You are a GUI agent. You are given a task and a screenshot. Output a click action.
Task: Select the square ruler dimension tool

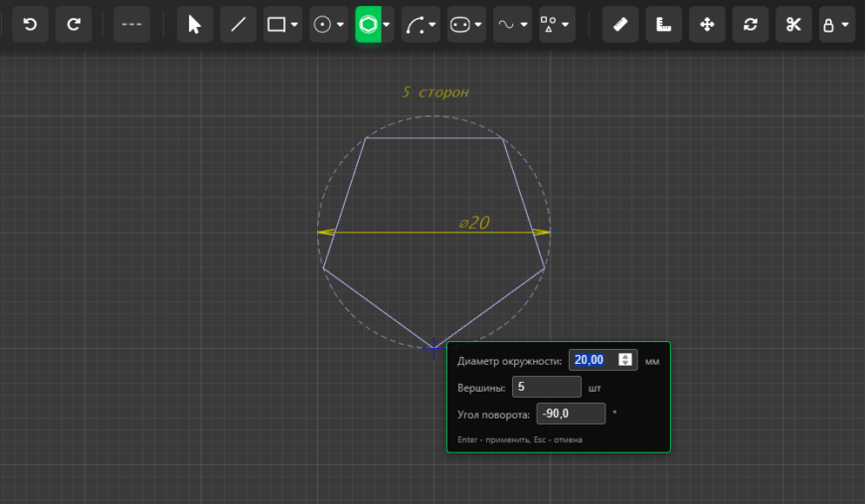click(663, 24)
